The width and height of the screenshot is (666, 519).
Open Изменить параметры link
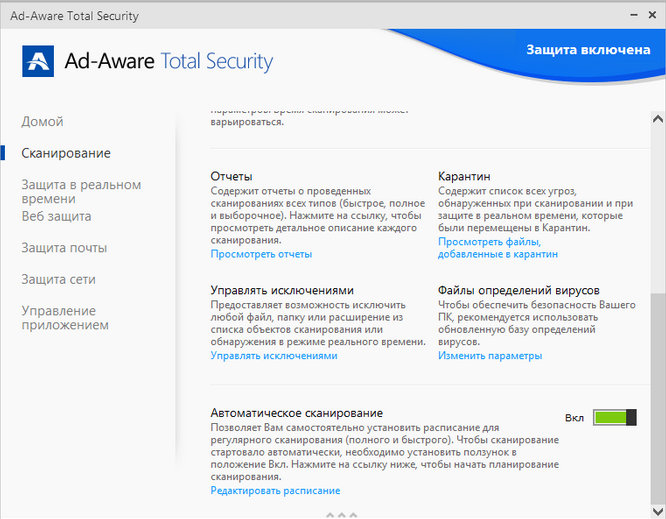tap(490, 355)
